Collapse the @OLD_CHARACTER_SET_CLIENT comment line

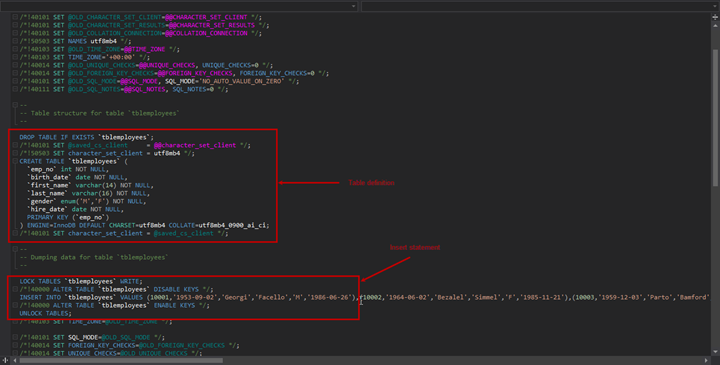(15, 17)
